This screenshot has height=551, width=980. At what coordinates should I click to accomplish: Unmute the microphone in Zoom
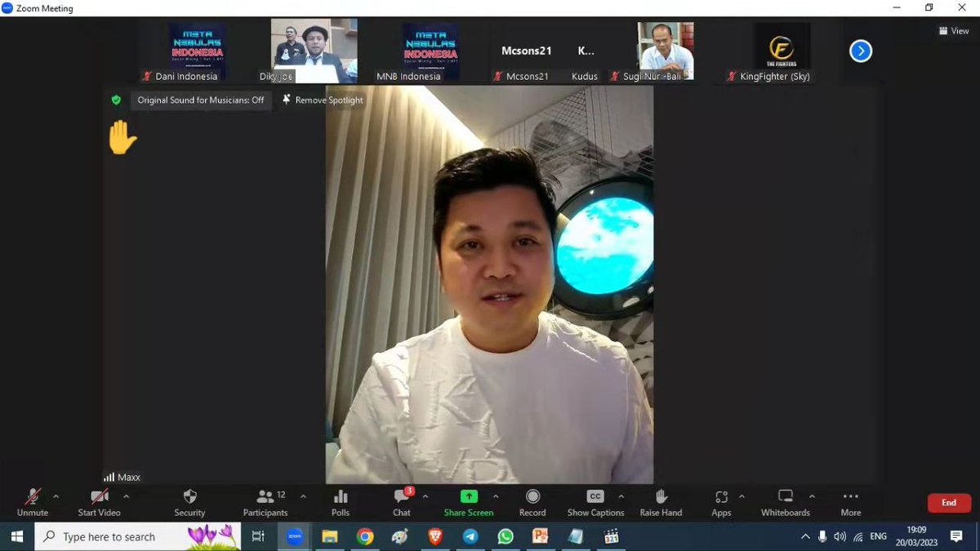pos(33,502)
